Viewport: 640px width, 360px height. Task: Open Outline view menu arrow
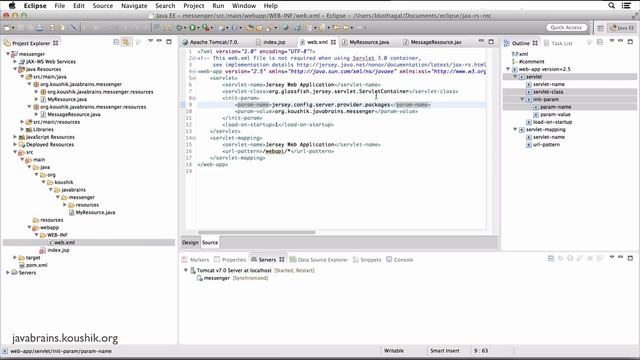pyautogui.click(x=611, y=41)
